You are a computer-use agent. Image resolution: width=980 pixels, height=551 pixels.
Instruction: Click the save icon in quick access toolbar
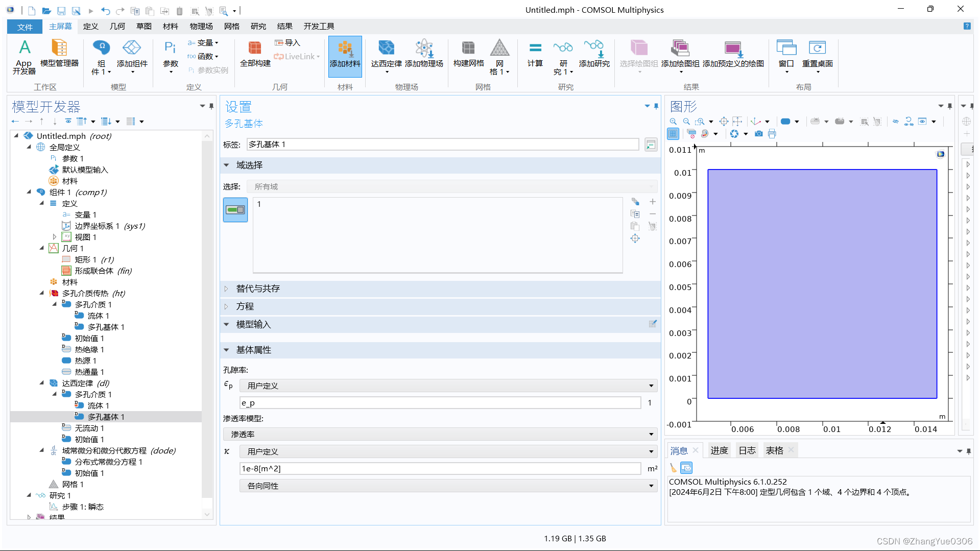point(61,10)
